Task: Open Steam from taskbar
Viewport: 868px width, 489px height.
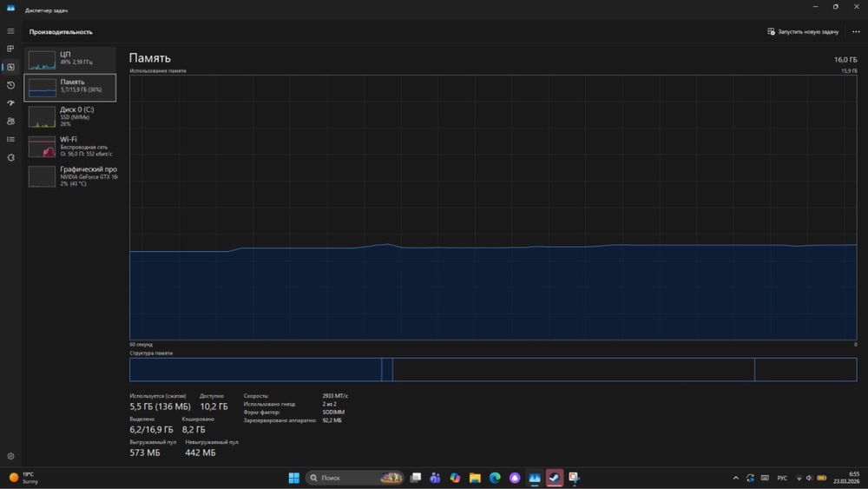Action: tap(554, 478)
